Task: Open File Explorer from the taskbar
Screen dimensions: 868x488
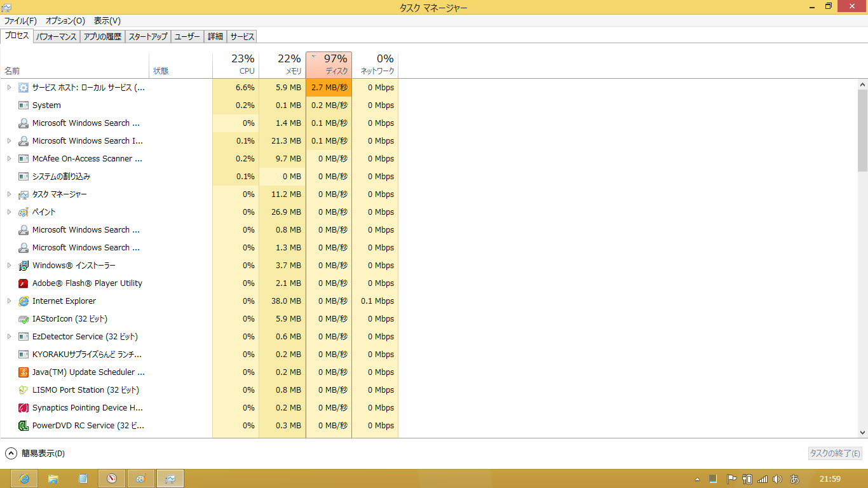Action: 53,478
